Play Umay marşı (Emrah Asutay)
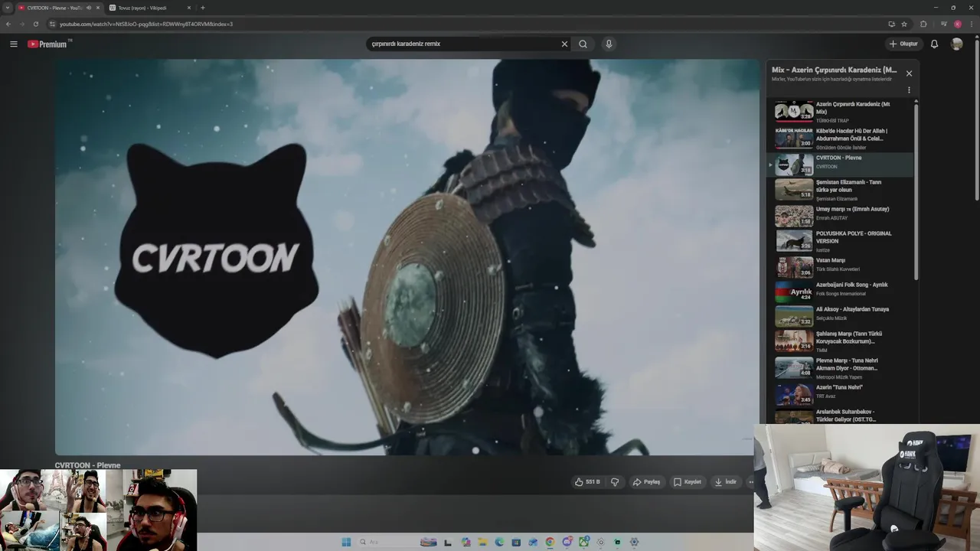The height and width of the screenshot is (551, 980). [x=840, y=216]
